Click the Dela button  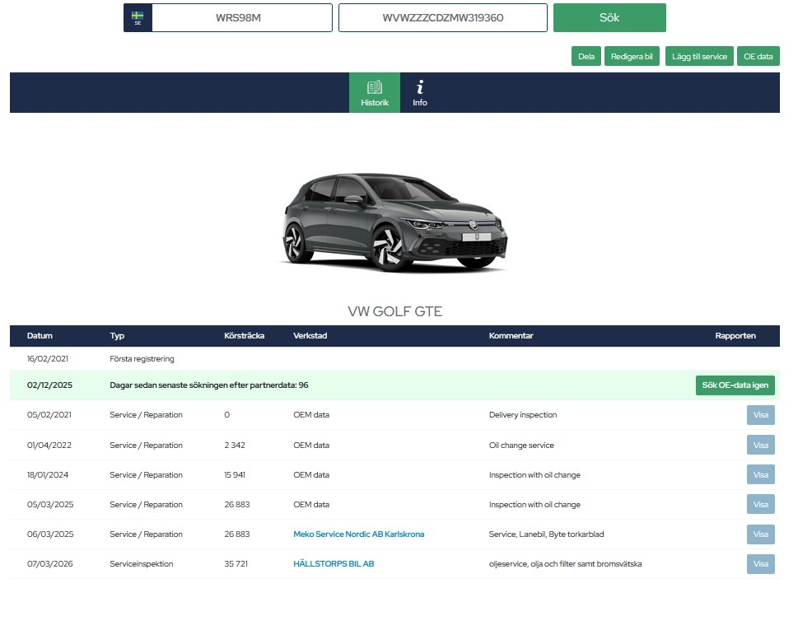coord(586,57)
